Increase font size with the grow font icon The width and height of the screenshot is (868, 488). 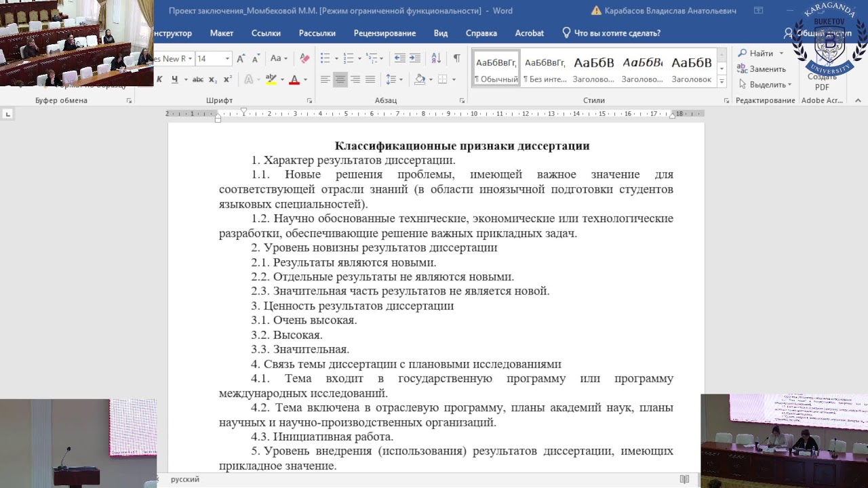[x=241, y=58]
